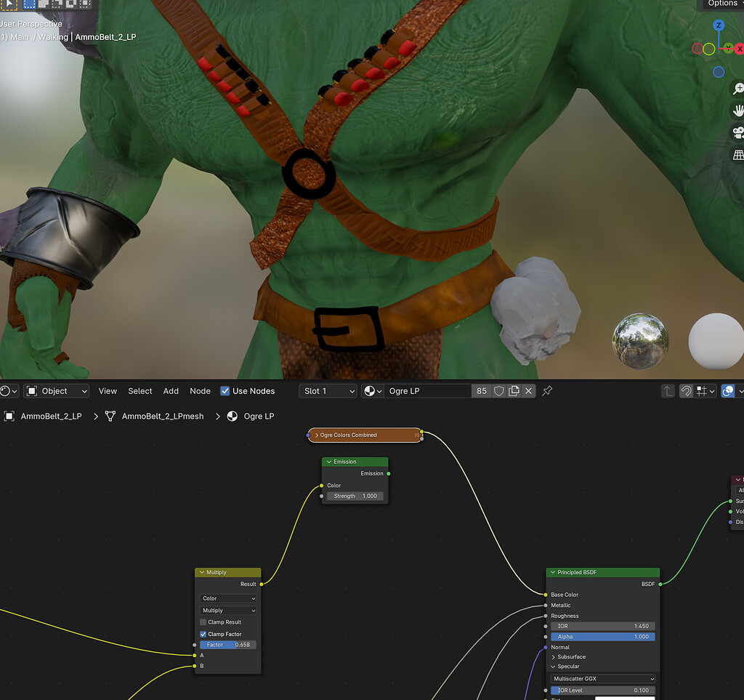Screen dimensions: 744x700
Task: Open the Multiscatter GGX dropdown in Principled BSDF
Action: (602, 678)
